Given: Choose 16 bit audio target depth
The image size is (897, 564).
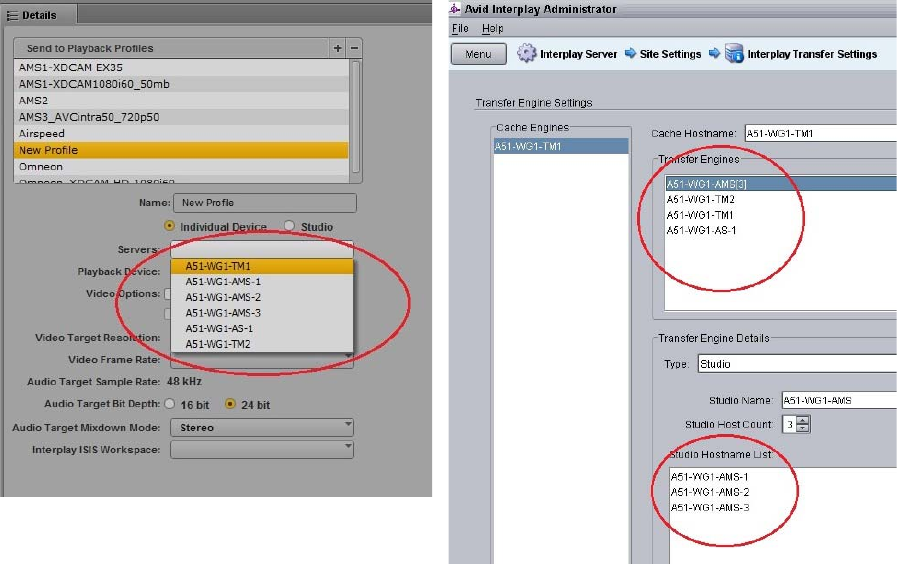Looking at the screenshot, I should click(169, 404).
